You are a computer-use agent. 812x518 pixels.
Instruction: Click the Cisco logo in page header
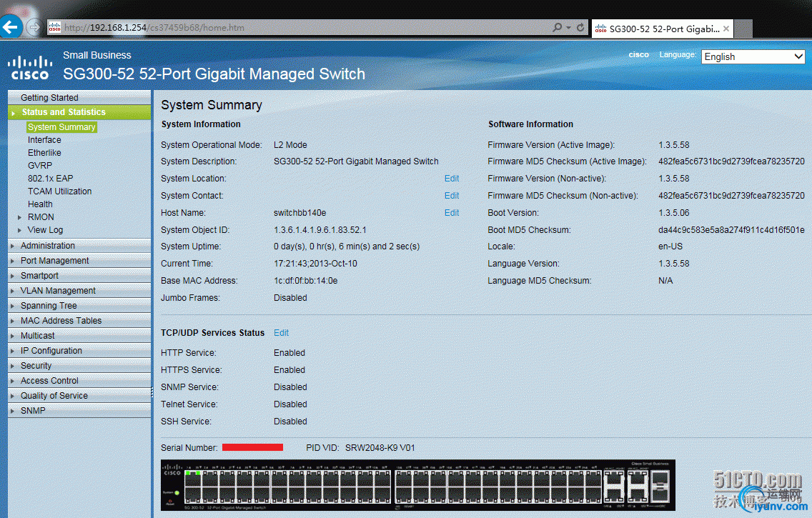point(30,68)
